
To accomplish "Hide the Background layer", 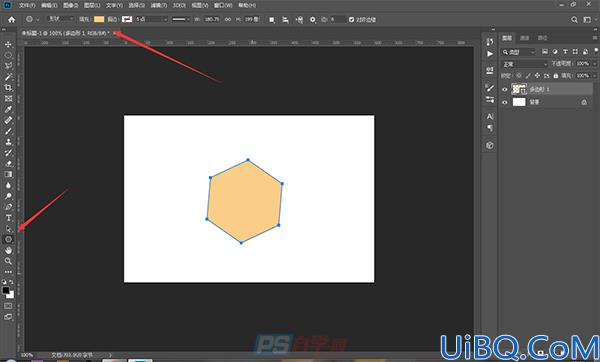I will pyautogui.click(x=505, y=102).
